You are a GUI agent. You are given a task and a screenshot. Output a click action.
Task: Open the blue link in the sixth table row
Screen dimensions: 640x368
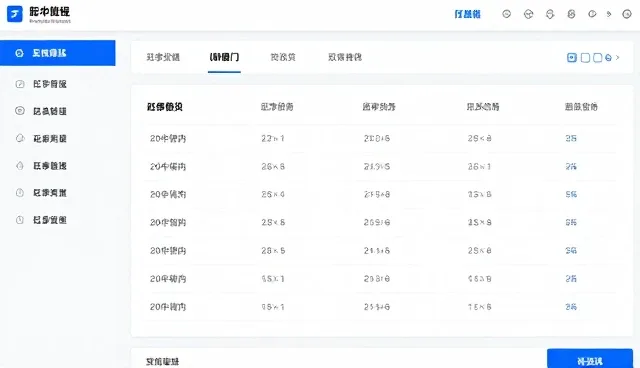tap(571, 279)
